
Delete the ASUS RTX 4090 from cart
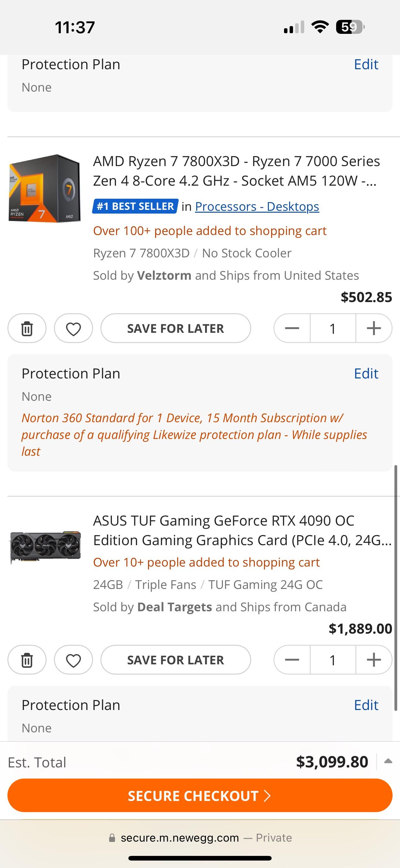[27, 660]
